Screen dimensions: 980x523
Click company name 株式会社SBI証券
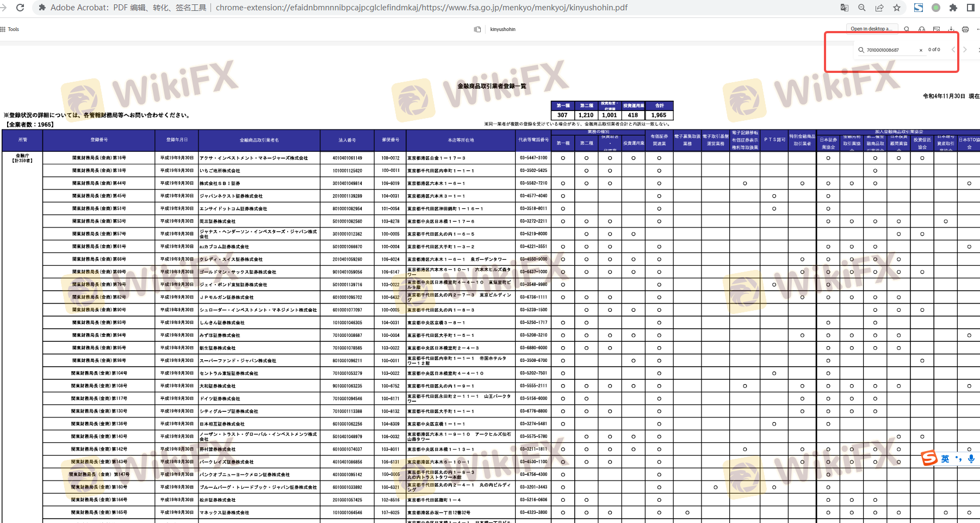click(220, 183)
